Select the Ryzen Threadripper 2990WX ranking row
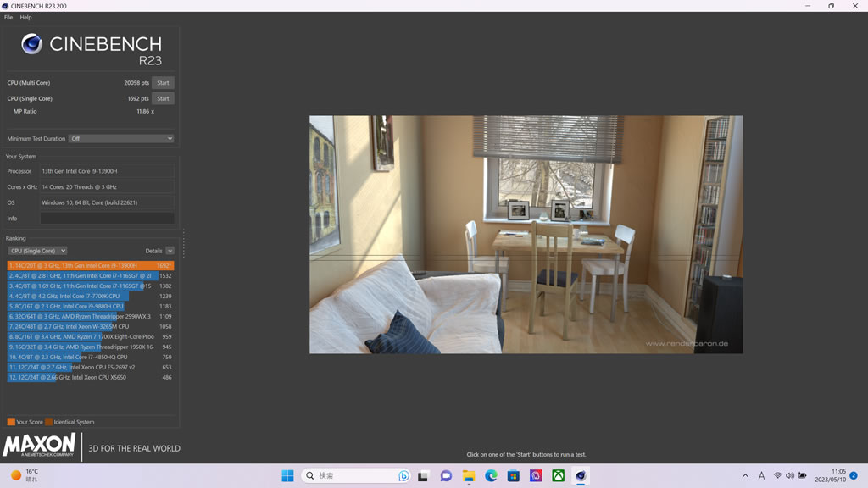Viewport: 868px width, 488px height. (90, 317)
